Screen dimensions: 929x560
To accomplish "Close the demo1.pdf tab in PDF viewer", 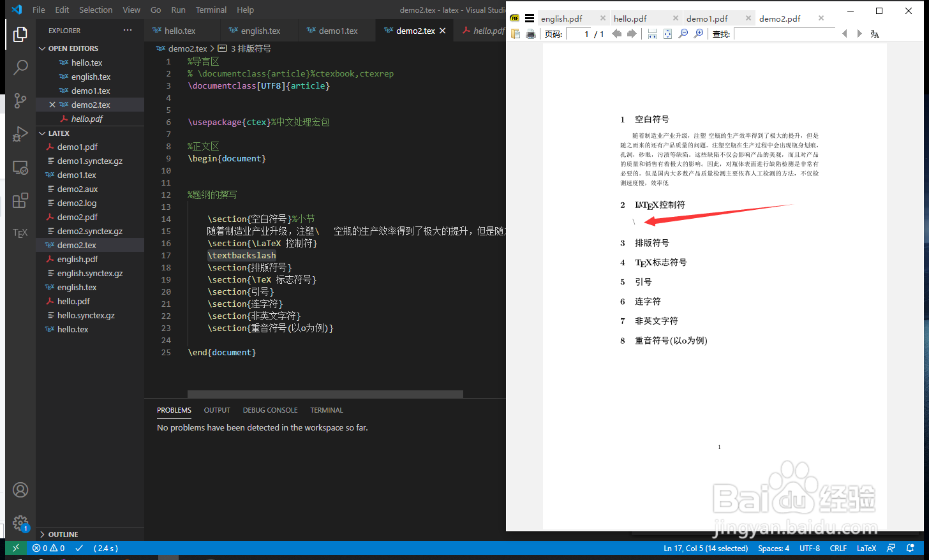I will click(748, 18).
